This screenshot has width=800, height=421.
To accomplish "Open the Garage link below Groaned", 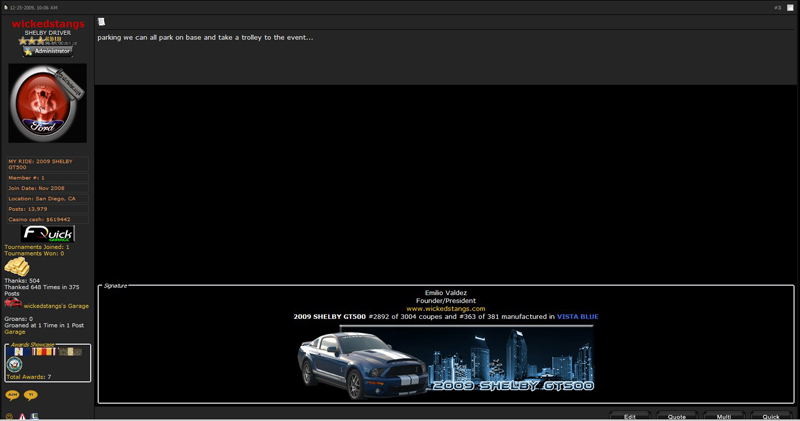I will (x=15, y=332).
